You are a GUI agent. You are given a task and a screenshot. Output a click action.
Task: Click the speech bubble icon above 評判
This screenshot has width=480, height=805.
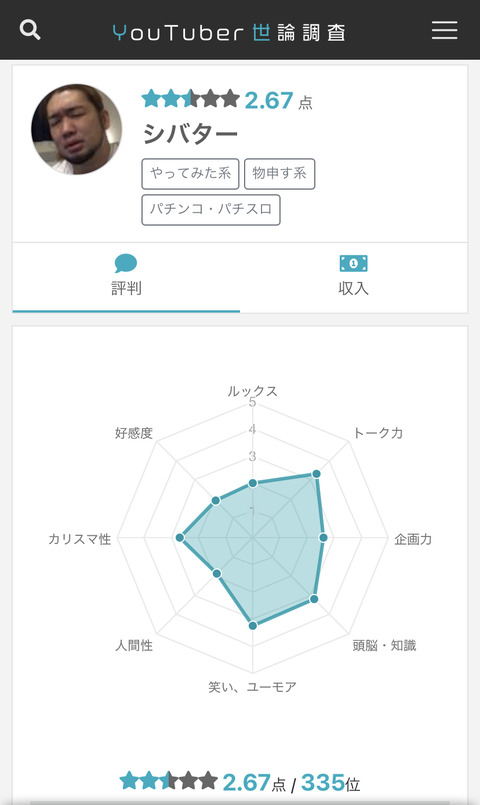pos(126,263)
